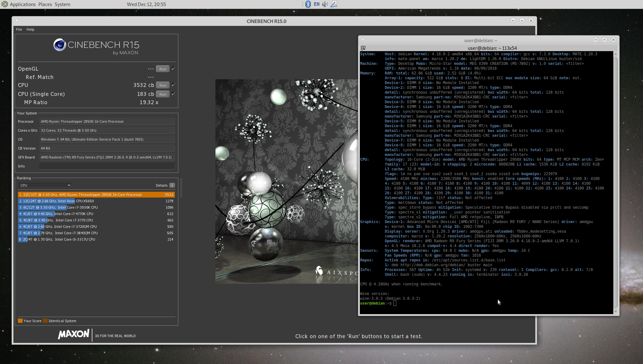Open the File menu in Cinebench
The image size is (643, 364).
click(x=19, y=29)
